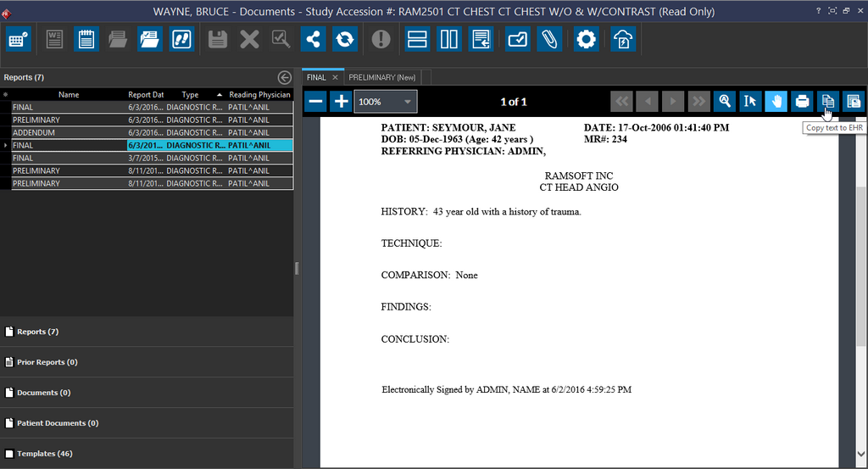Switch to the PRELIMINARY (New) tab
Image resolution: width=868 pixels, height=469 pixels.
pos(384,77)
